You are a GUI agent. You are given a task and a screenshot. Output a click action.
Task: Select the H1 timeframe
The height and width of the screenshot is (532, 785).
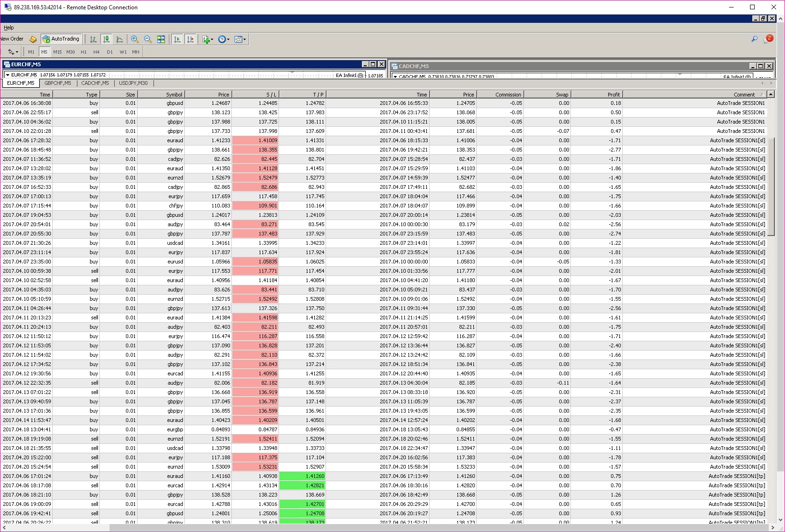pyautogui.click(x=83, y=52)
